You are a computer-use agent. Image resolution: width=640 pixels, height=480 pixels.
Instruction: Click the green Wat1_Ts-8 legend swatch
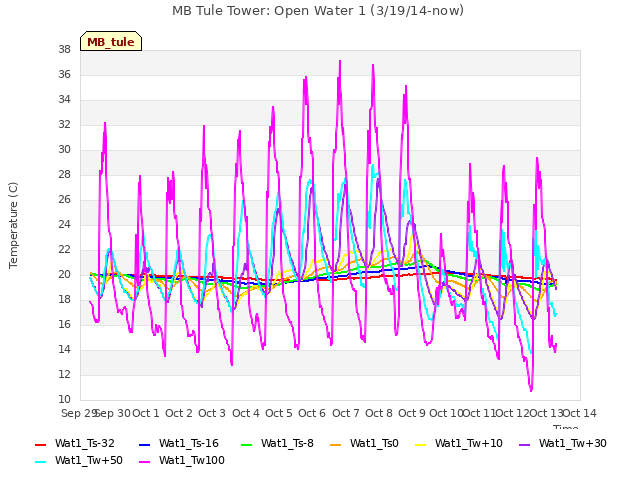click(x=247, y=444)
